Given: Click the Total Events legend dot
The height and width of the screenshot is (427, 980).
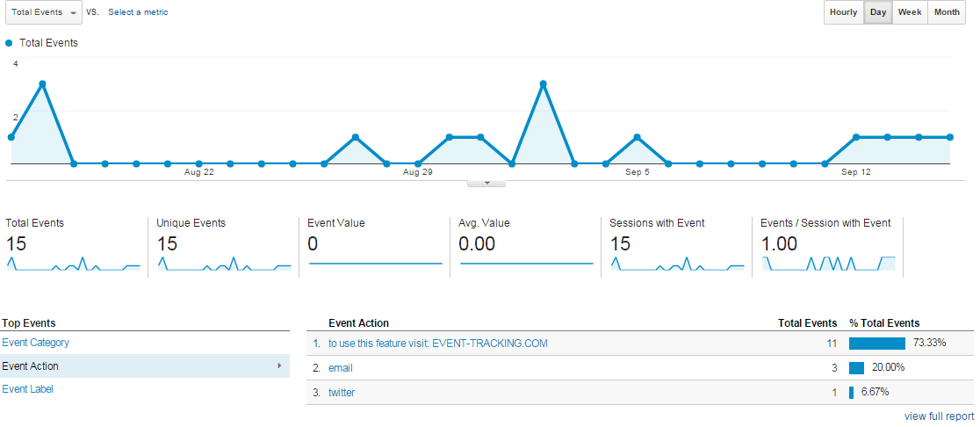Looking at the screenshot, I should click(x=9, y=42).
